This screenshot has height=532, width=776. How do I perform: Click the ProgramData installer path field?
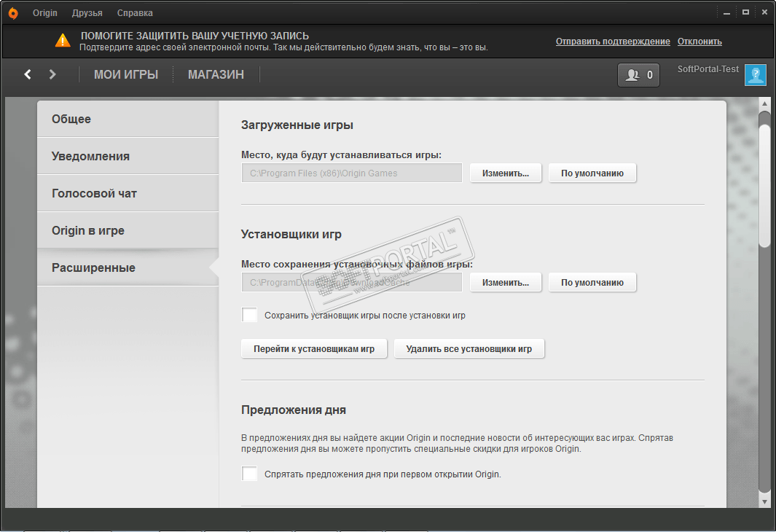pyautogui.click(x=351, y=283)
